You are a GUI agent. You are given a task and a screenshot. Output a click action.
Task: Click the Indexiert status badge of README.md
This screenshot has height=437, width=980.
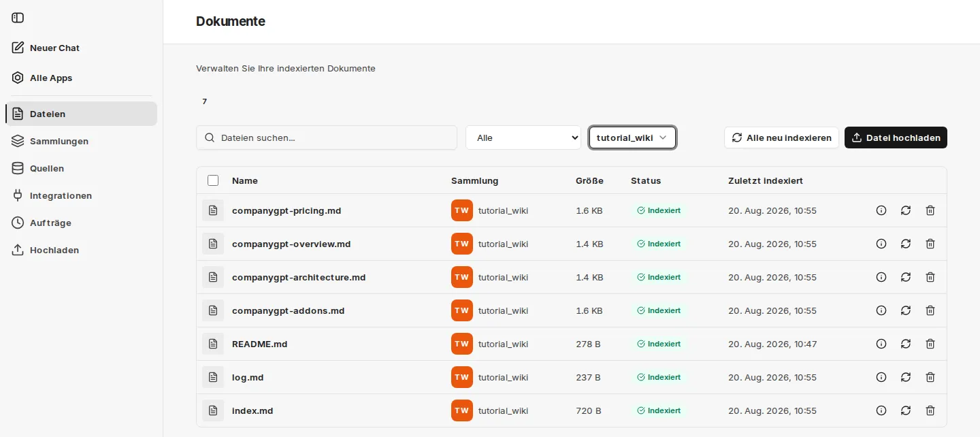(659, 344)
